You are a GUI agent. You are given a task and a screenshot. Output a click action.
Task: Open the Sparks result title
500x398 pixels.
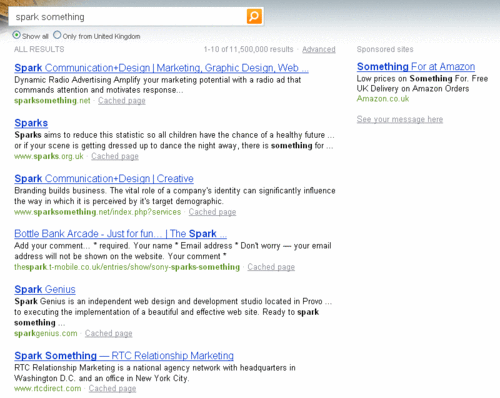[x=31, y=123]
